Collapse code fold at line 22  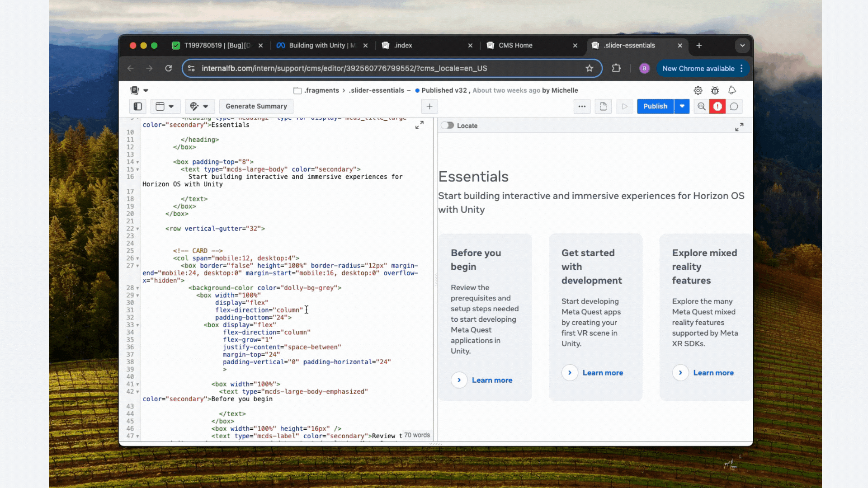(x=138, y=229)
